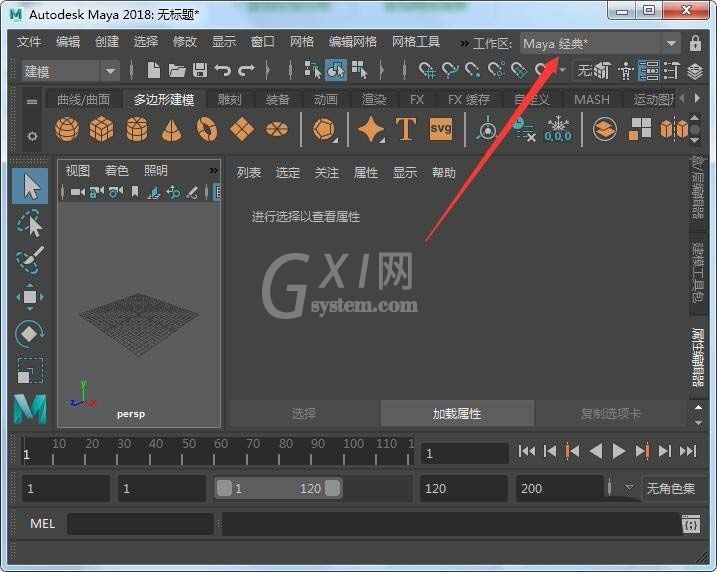Show next shelf tabs right arrow
This screenshot has height=572, width=717.
697,98
